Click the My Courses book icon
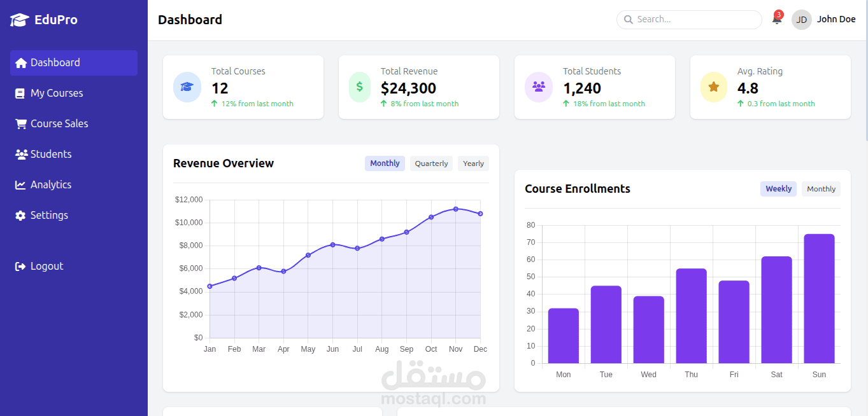868x416 pixels. (x=20, y=94)
